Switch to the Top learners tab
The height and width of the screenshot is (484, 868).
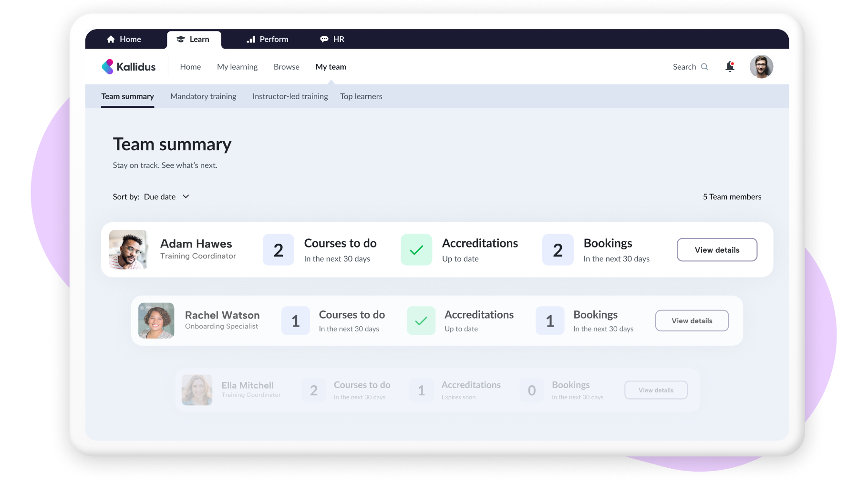[x=361, y=96]
